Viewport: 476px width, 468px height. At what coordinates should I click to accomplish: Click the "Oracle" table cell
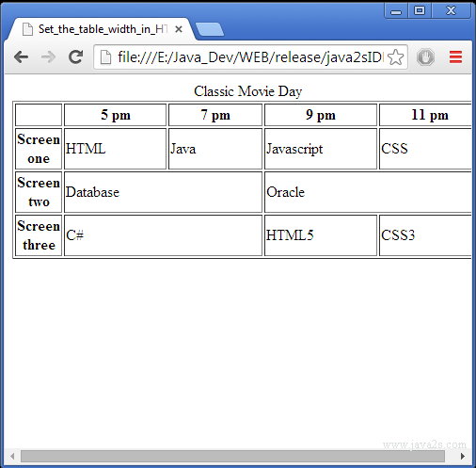368,192
